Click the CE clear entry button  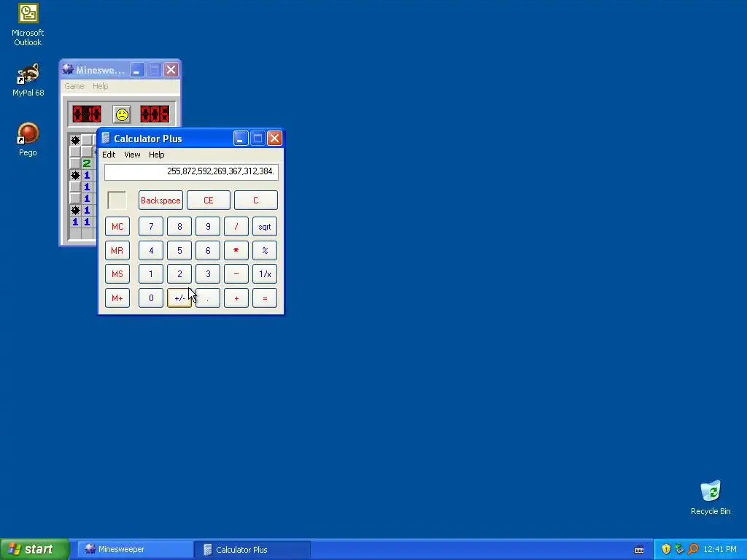click(x=208, y=200)
